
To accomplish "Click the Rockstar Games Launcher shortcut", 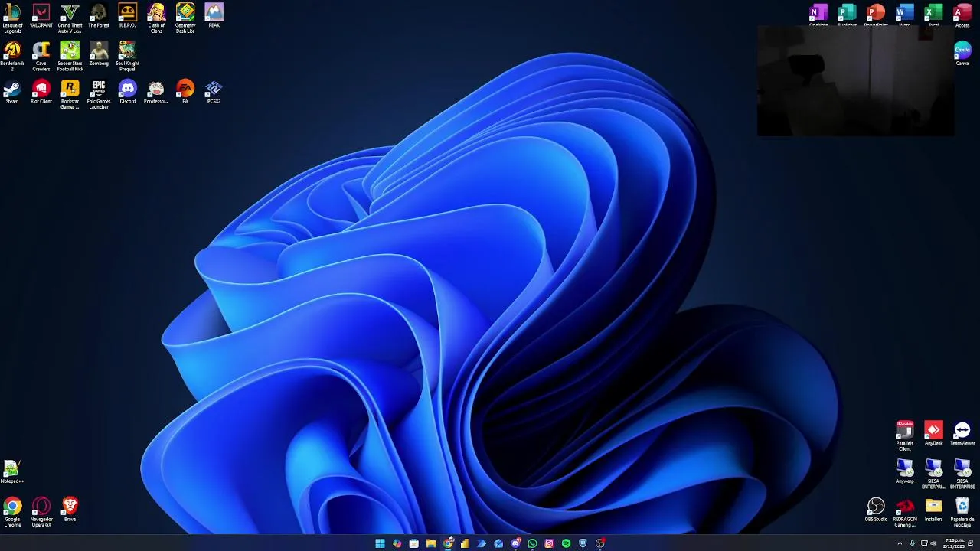I will click(70, 95).
